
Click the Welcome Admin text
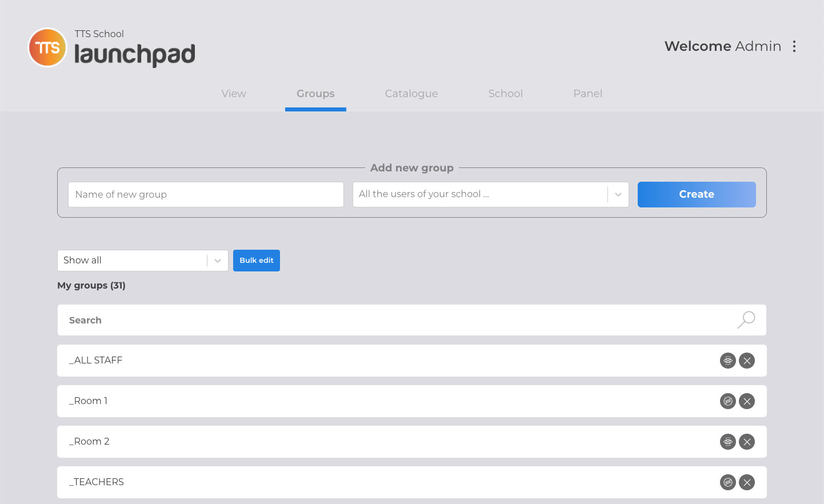(723, 46)
